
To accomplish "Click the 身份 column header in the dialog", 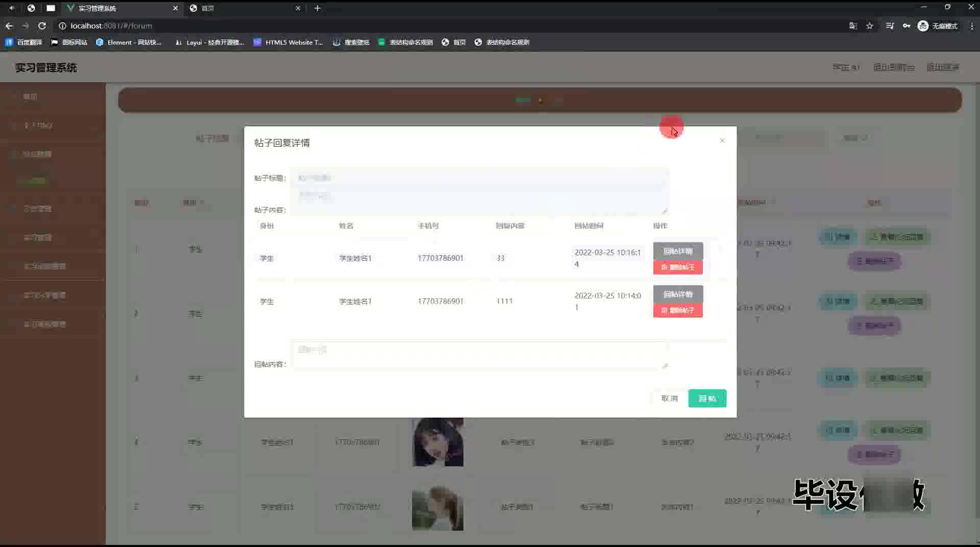I will pyautogui.click(x=267, y=226).
